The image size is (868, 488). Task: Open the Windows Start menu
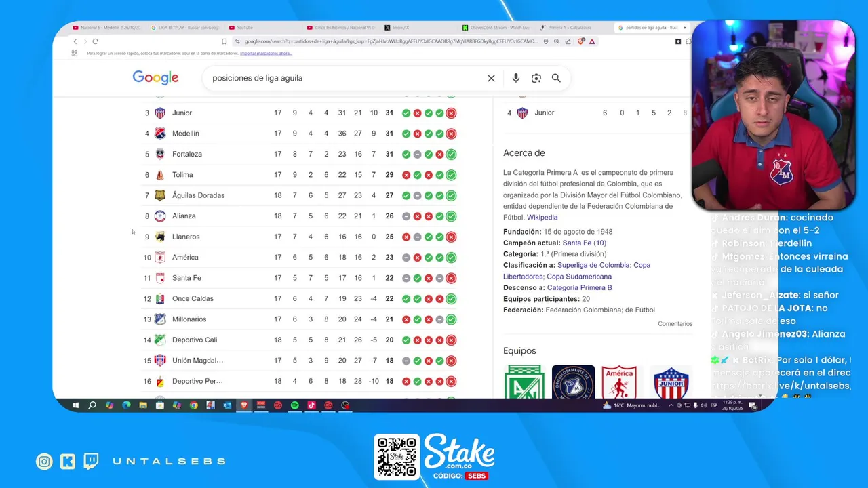75,405
